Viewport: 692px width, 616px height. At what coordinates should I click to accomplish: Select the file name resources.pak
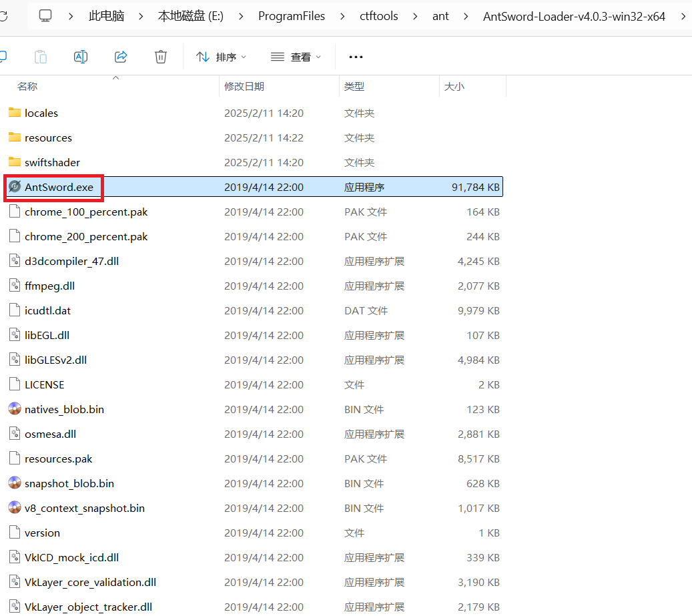pos(58,459)
